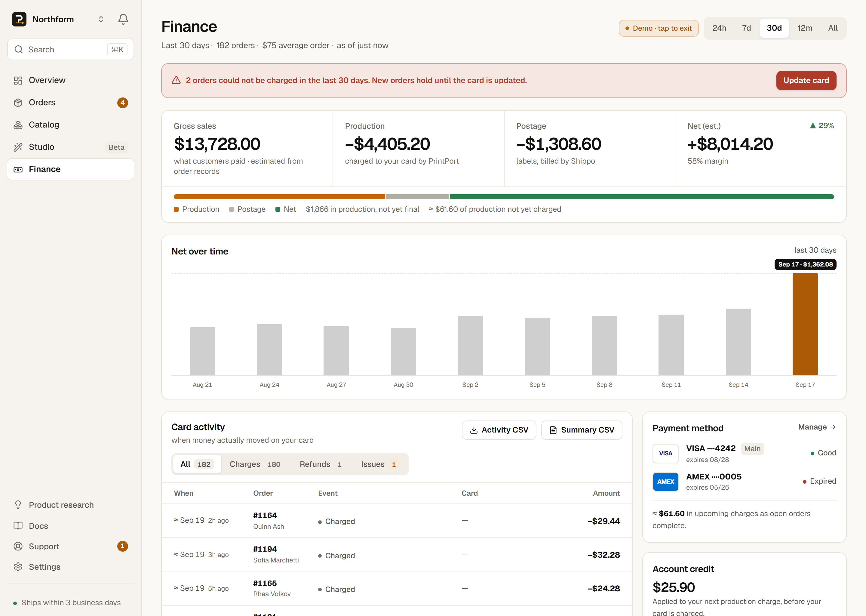Download the Summary CSV
The image size is (866, 616).
(x=582, y=430)
